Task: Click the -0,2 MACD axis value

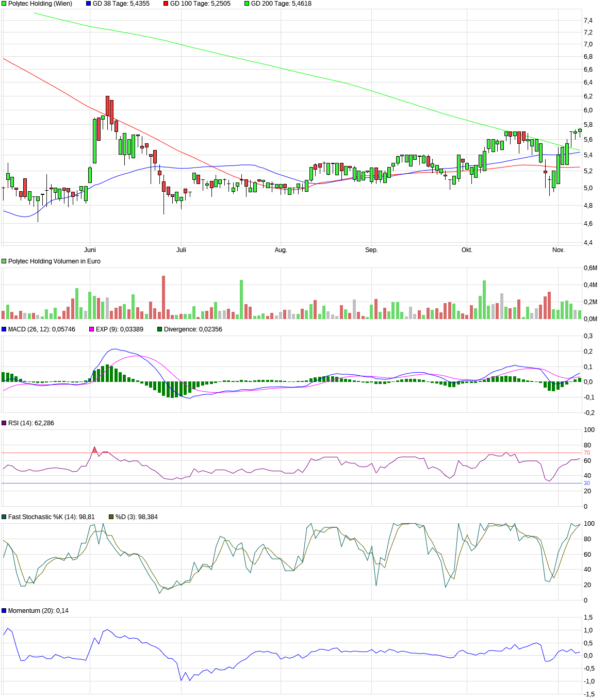Action: click(x=589, y=413)
